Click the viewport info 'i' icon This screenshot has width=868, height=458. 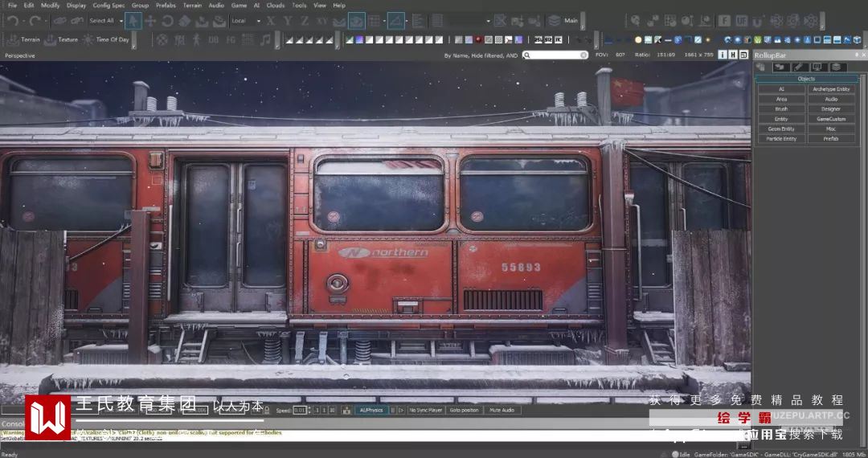coord(723,55)
